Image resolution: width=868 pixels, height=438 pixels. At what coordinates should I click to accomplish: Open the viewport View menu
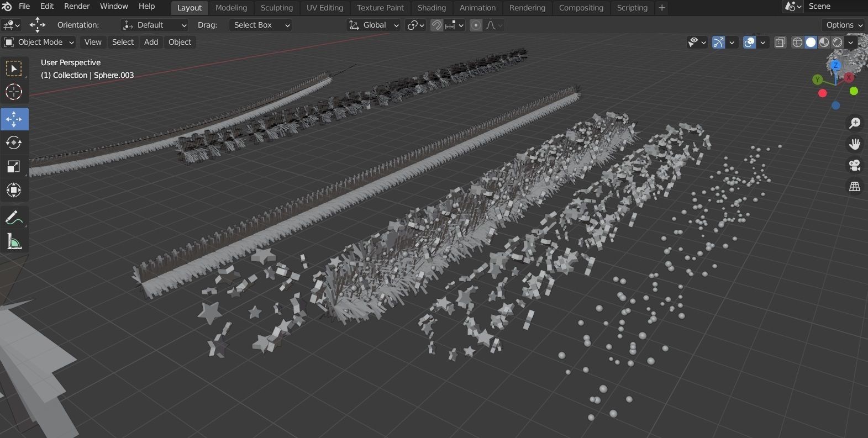click(x=93, y=42)
